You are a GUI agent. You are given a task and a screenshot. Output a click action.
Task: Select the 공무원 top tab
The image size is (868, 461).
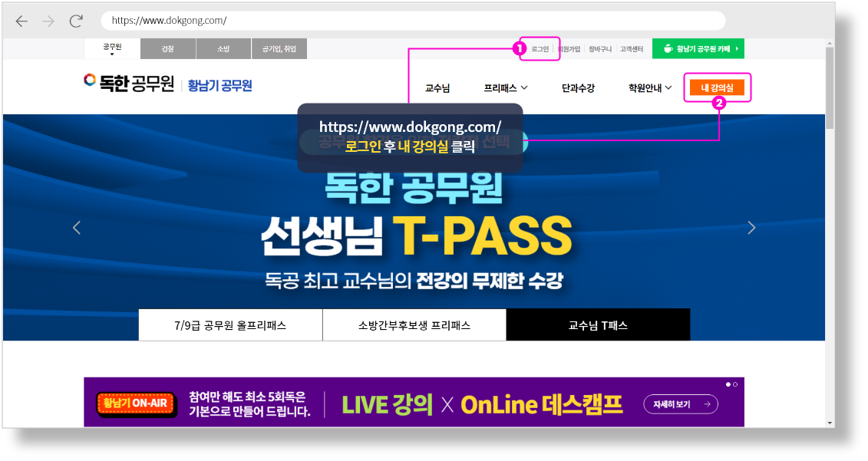tap(112, 48)
